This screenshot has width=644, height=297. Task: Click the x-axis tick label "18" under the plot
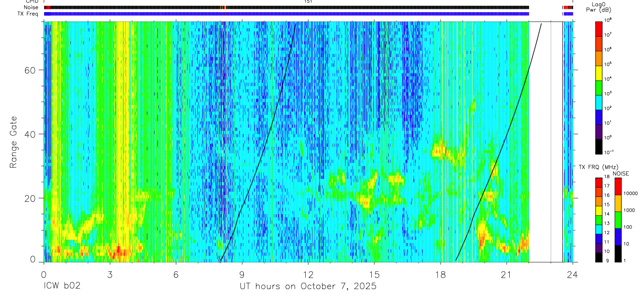pyautogui.click(x=440, y=274)
